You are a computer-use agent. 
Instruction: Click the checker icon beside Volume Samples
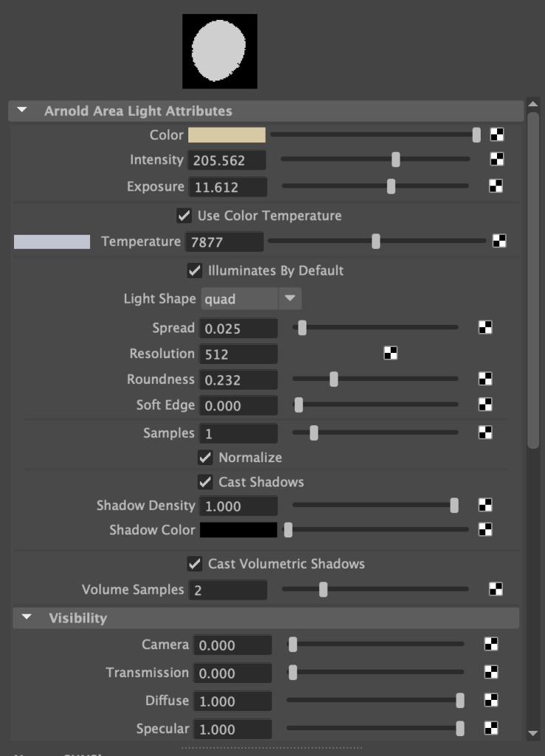pos(496,589)
